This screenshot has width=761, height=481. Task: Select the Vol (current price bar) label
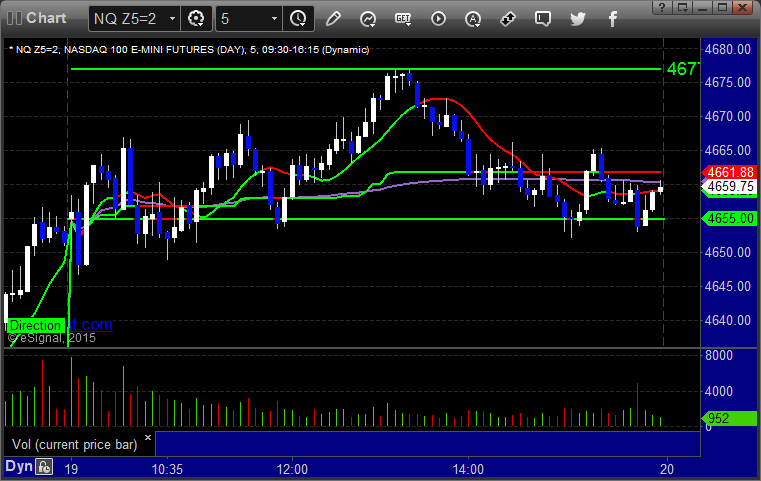click(x=74, y=444)
